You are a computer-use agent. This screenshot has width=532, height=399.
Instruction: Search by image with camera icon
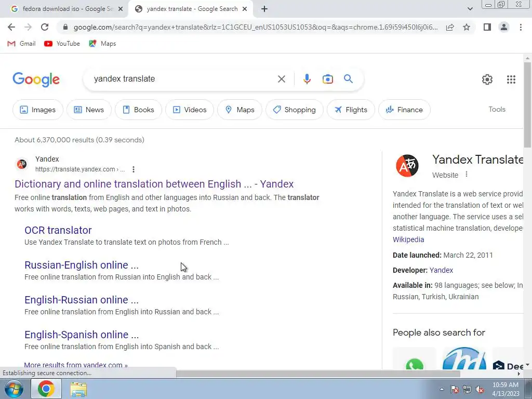coord(327,79)
